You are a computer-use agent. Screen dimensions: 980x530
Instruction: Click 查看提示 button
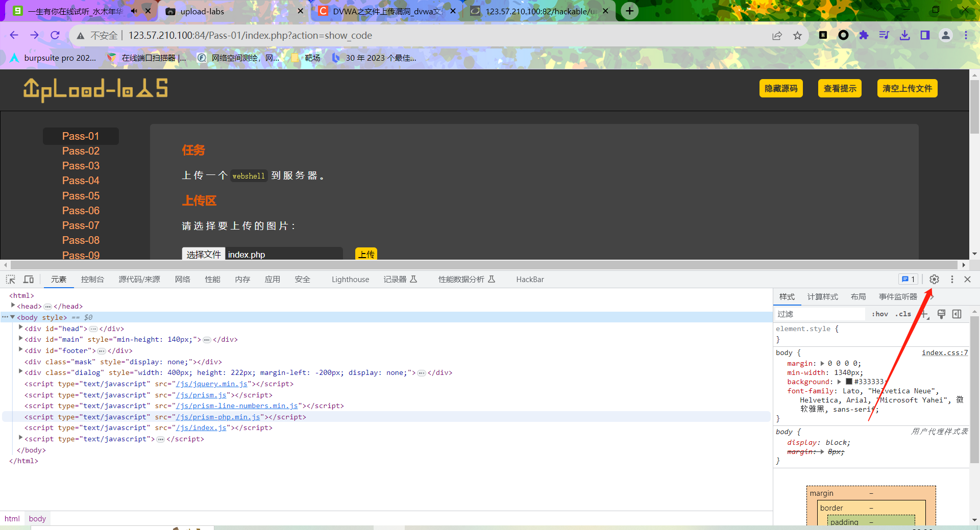click(840, 88)
